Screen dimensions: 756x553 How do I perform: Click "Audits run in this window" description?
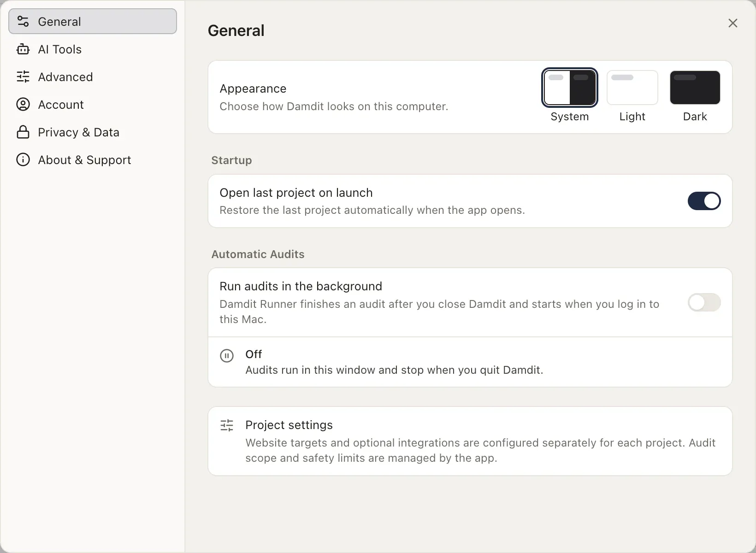pyautogui.click(x=394, y=370)
